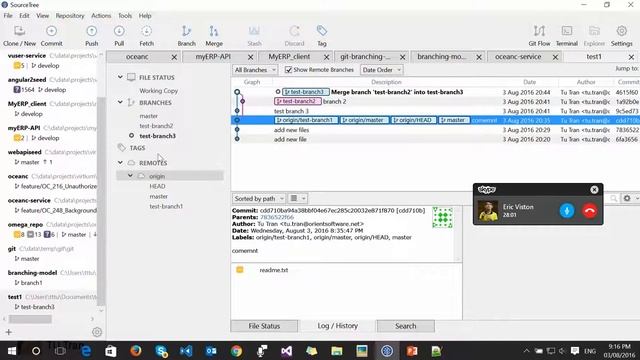Collapse the BRANCHES section
640x360 pixels.
click(120, 102)
